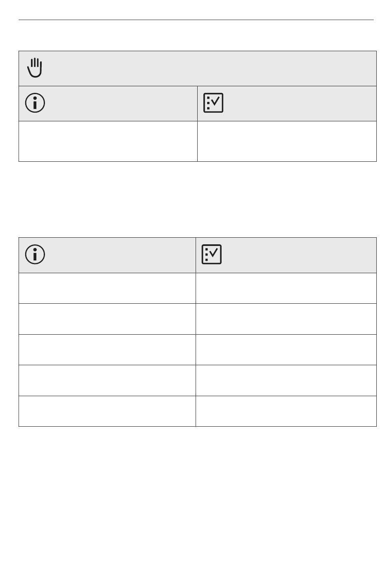
Task: Select first row right cell in lower table
Action: point(286,288)
